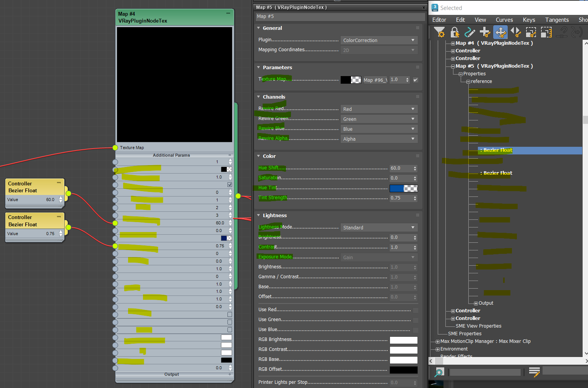This screenshot has width=588, height=388.
Task: Collapse the Channels rollout
Action: (259, 97)
